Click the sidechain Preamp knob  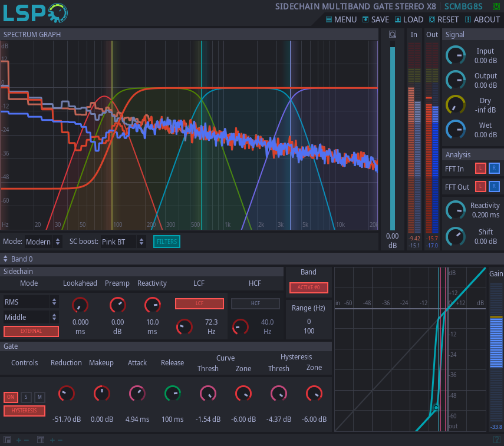point(118,305)
